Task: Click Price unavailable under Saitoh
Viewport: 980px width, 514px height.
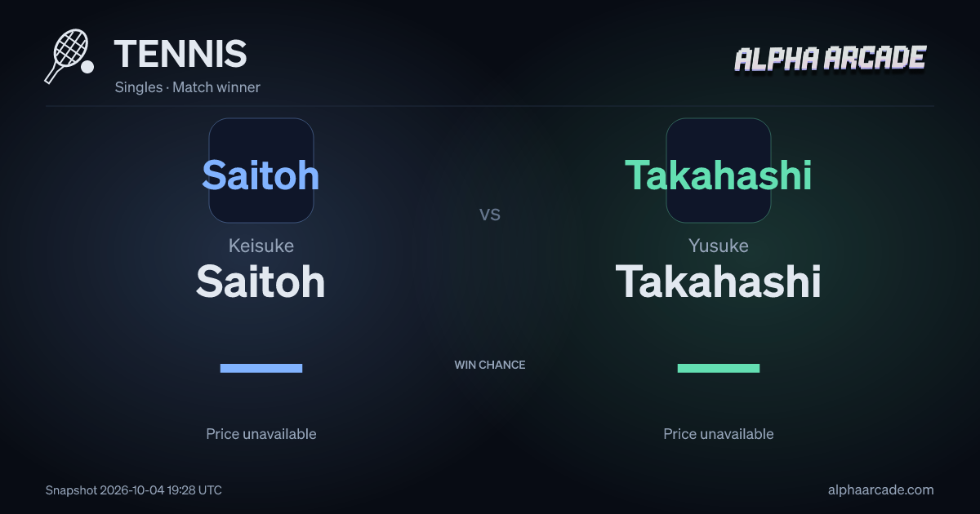Action: 261,434
